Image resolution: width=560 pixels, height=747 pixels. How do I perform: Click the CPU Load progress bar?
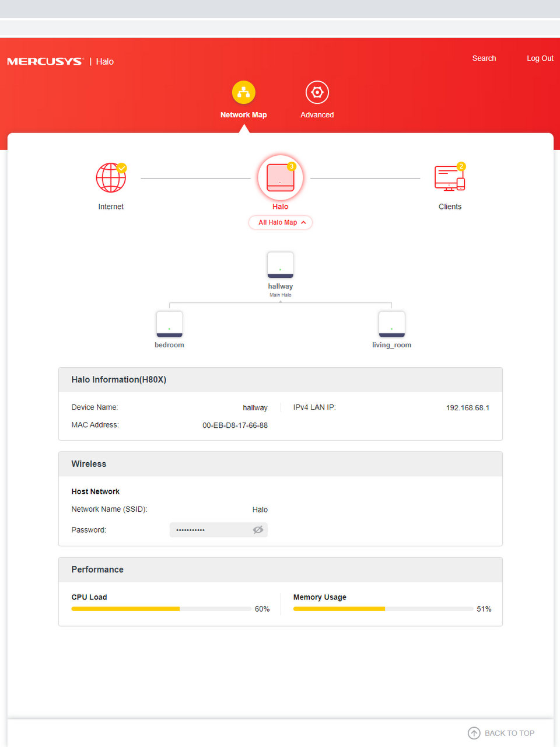[161, 609]
